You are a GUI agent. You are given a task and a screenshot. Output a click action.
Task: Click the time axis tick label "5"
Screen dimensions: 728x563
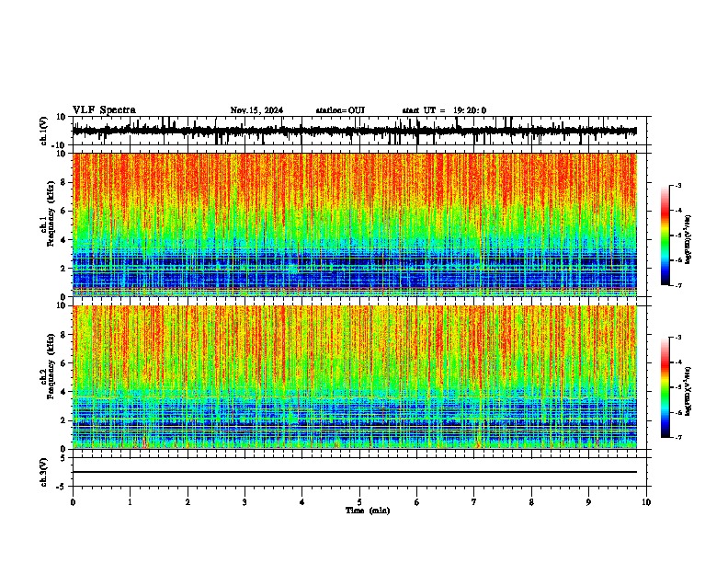(359, 502)
